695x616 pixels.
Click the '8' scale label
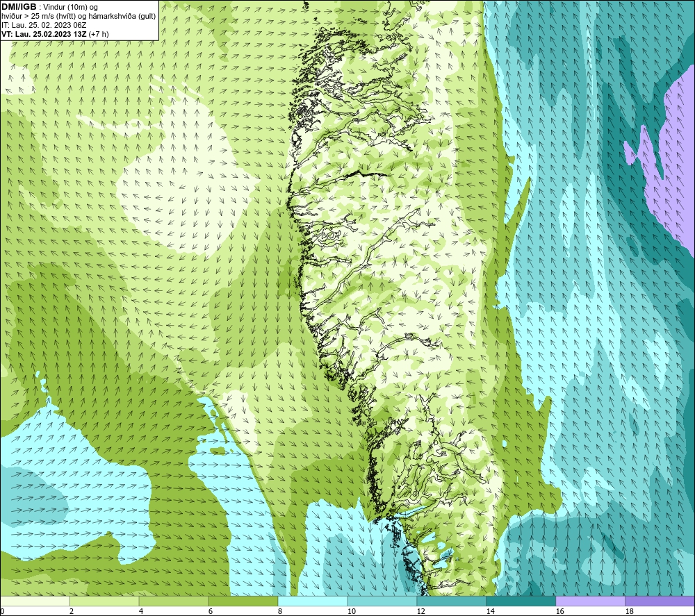279,612
